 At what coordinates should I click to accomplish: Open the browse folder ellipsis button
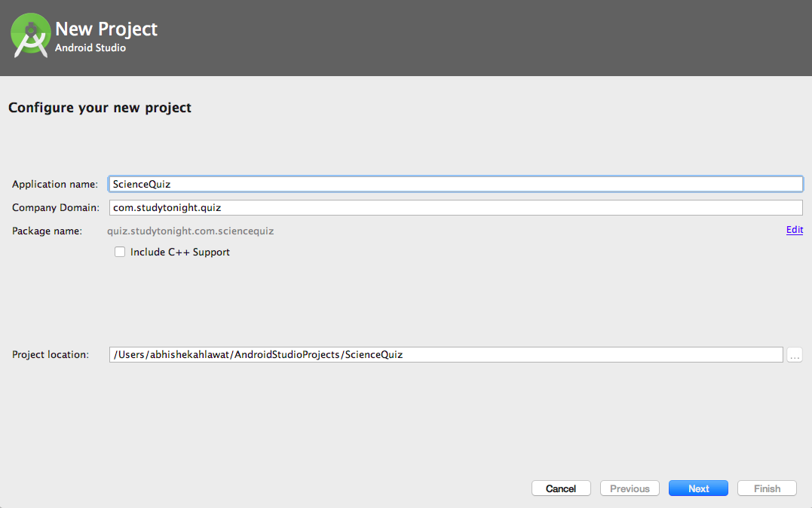coord(795,355)
